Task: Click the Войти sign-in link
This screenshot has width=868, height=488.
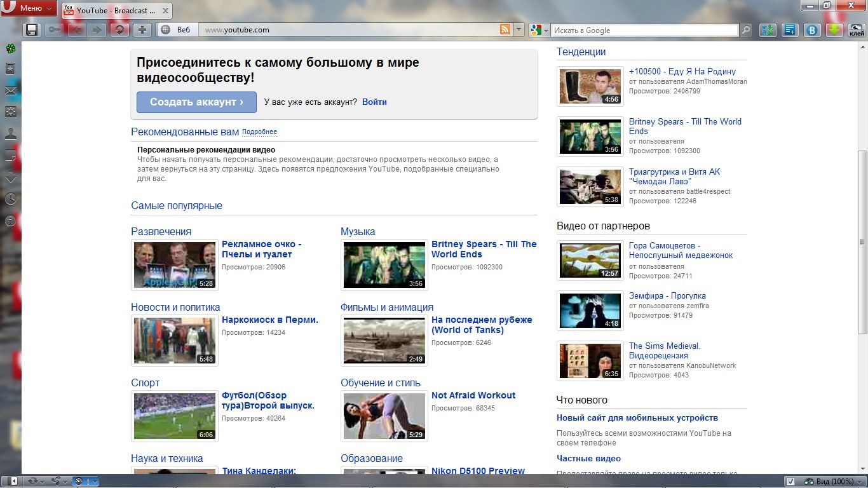Action: coord(374,102)
